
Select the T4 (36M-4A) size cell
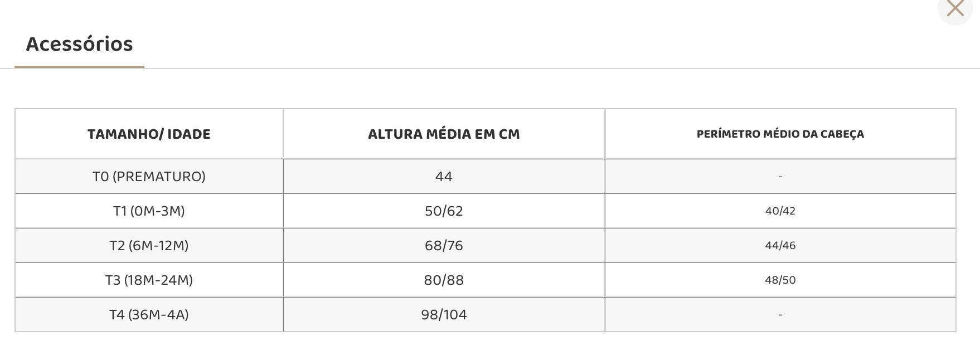(149, 315)
